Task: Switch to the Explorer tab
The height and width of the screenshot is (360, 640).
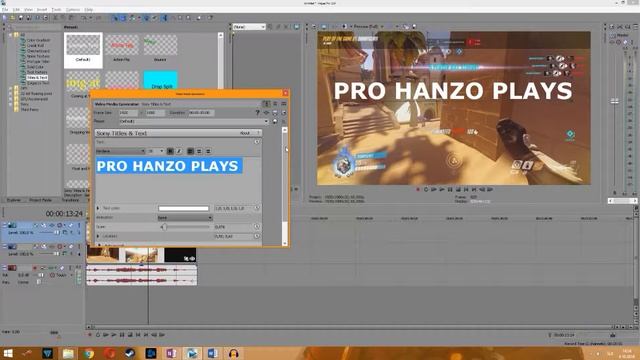Action: (13, 200)
